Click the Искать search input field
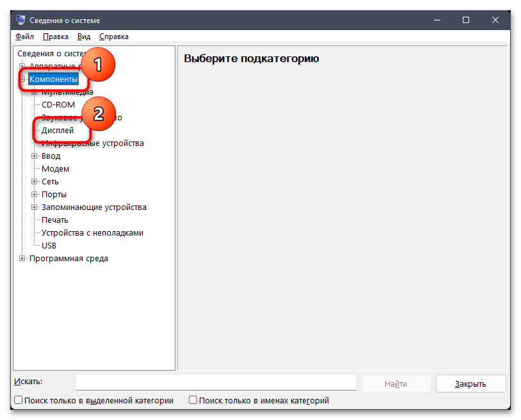The width and height of the screenshot is (521, 420). [x=216, y=382]
